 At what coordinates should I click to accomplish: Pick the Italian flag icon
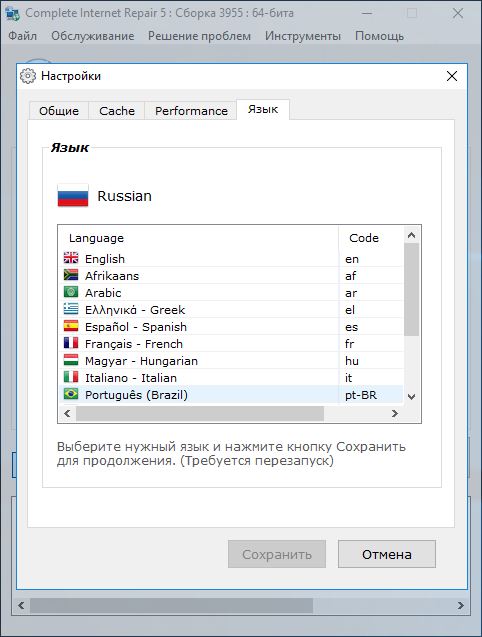(x=71, y=377)
